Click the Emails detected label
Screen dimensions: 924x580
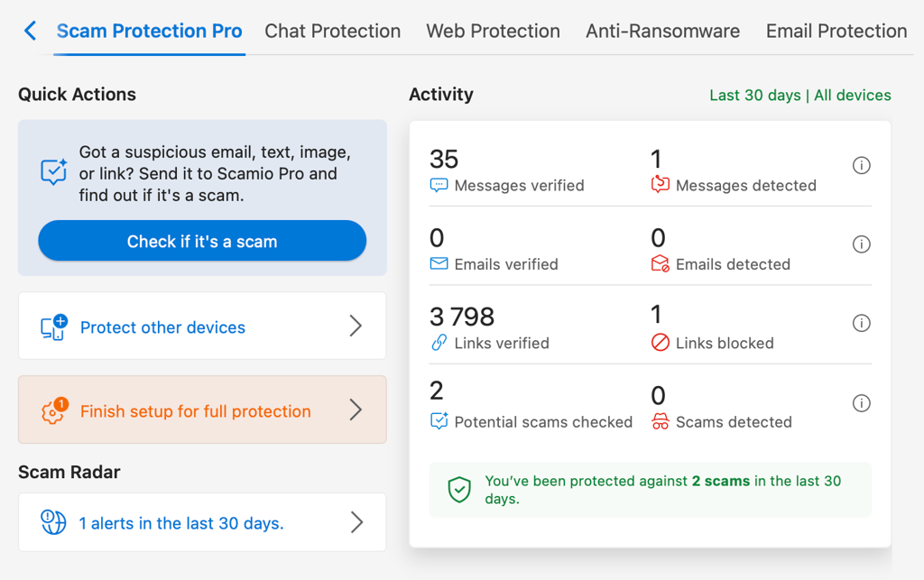tap(733, 263)
